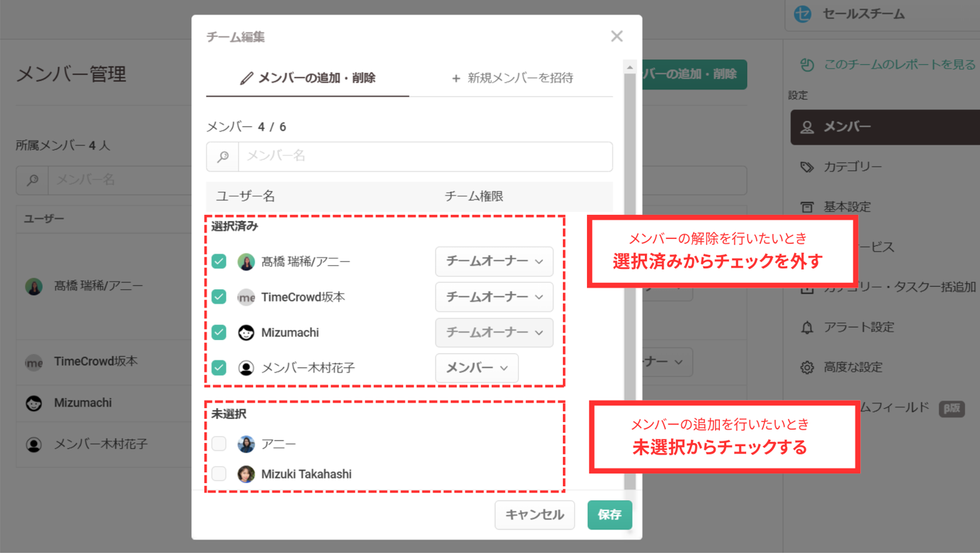Check the アニー unselected checkbox

click(219, 444)
